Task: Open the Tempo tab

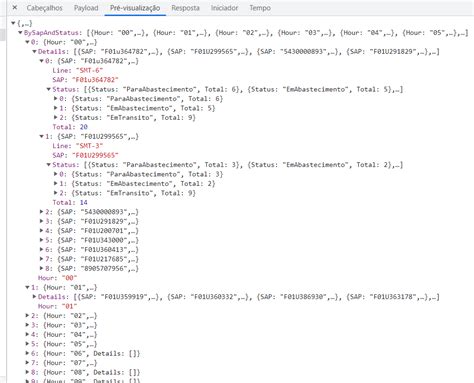Action: (260, 8)
